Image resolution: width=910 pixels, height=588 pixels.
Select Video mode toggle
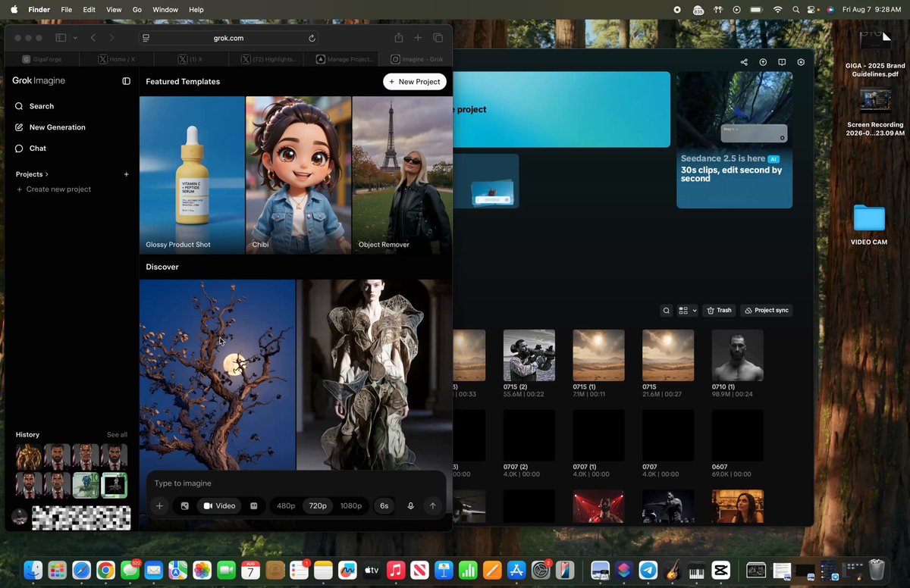[x=219, y=506]
